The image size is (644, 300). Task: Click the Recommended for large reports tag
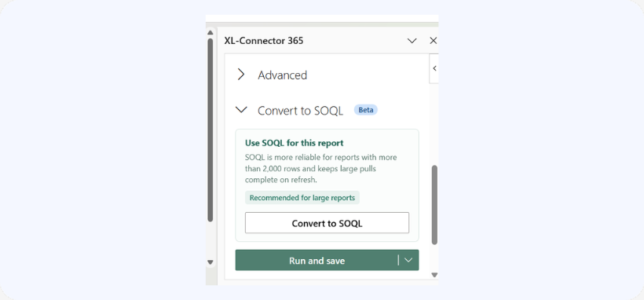coord(302,198)
